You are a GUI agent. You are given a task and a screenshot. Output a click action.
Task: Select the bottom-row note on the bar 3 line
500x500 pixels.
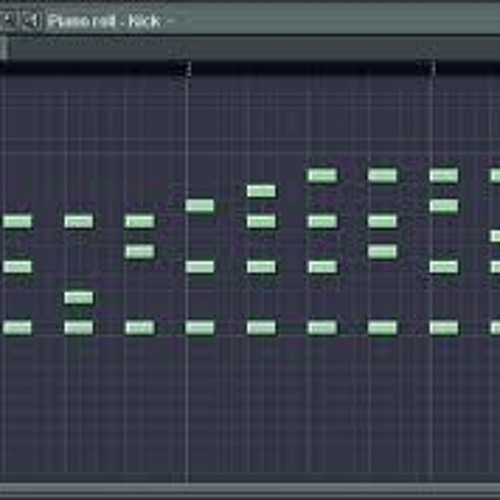(x=444, y=328)
